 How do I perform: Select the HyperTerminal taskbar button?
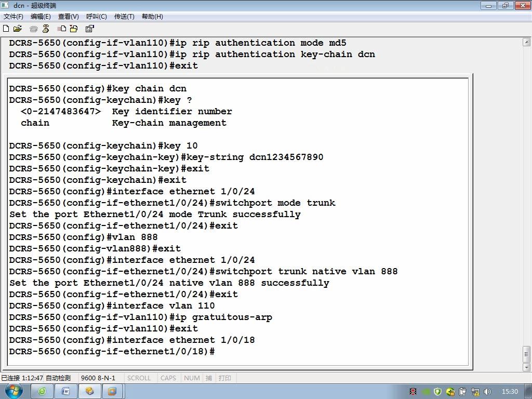(89, 392)
